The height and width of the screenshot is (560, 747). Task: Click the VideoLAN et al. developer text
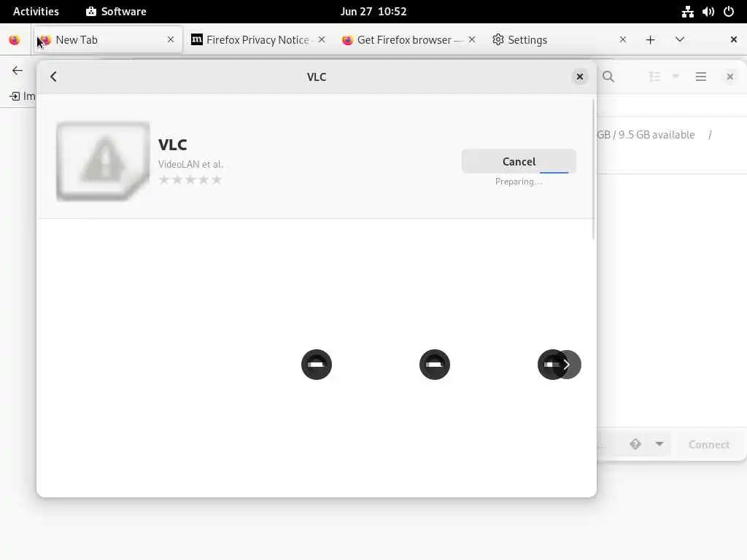[190, 164]
